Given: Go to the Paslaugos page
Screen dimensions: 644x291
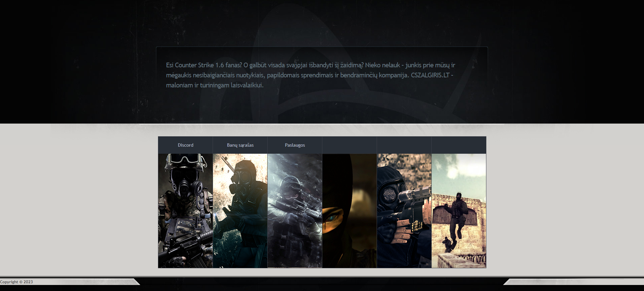Looking at the screenshot, I should click(295, 145).
